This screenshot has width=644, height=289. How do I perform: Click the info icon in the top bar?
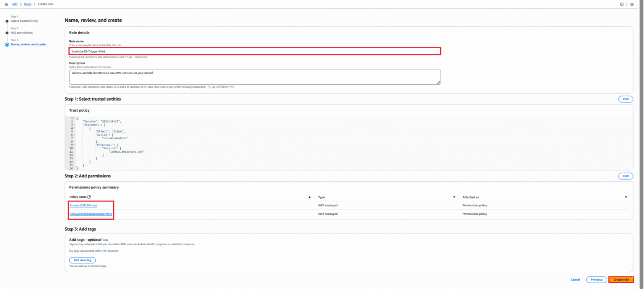point(621,4)
